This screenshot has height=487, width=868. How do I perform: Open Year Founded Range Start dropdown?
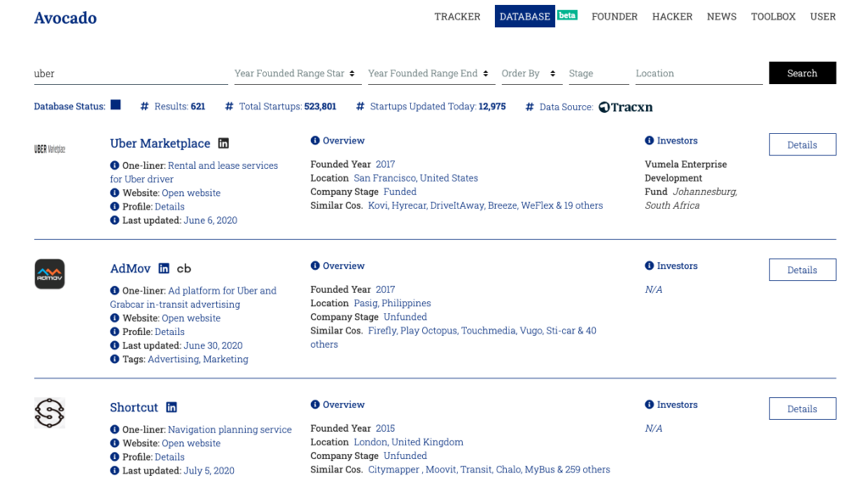[298, 73]
